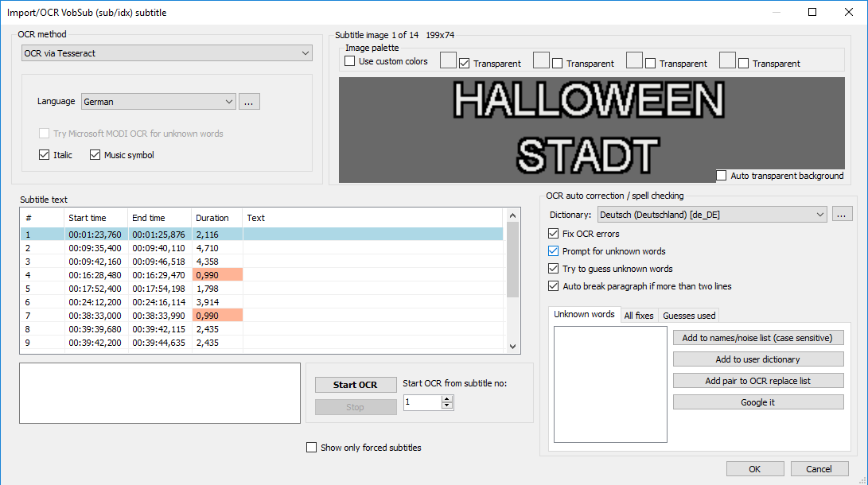Click the second palette color swatch
This screenshot has width=868, height=485.
coord(541,60)
